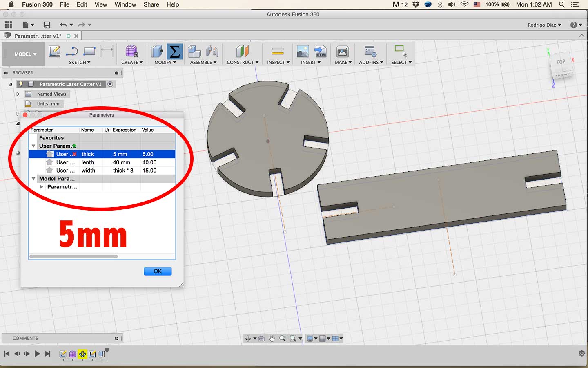Open the MODIFY dropdown menu
This screenshot has width=588, height=368.
pyautogui.click(x=165, y=62)
